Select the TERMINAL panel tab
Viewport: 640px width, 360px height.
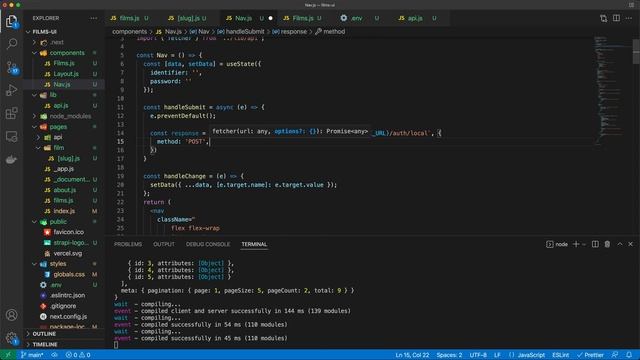[254, 244]
